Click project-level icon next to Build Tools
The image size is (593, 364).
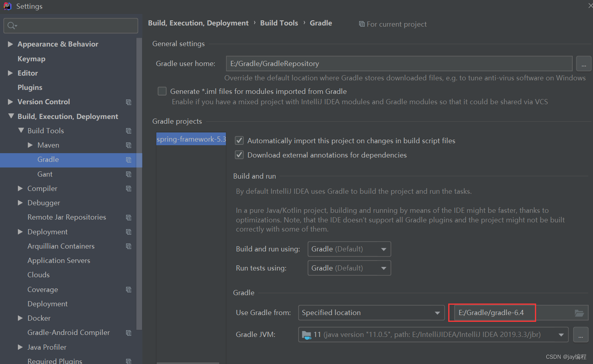[x=128, y=131]
